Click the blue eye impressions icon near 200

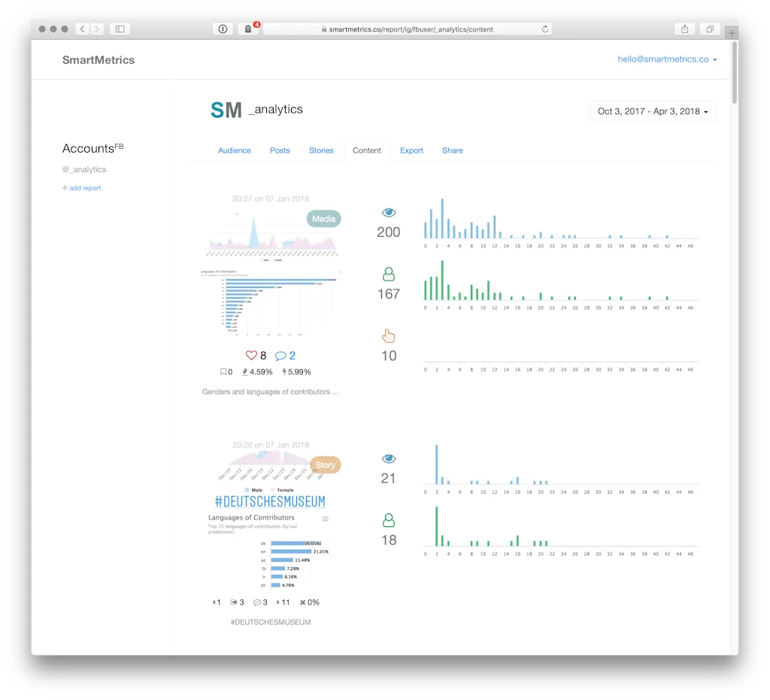(x=388, y=211)
